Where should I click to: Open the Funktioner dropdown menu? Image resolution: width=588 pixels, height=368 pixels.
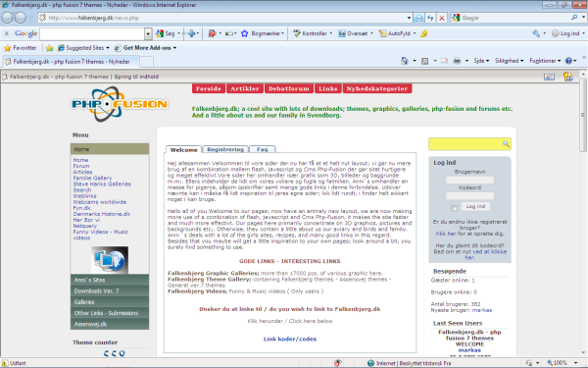(545, 61)
